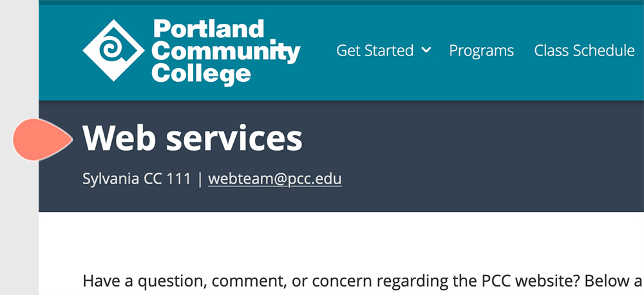The image size is (644, 295).
Task: Email webteam@pcc.edu via the link
Action: click(274, 178)
